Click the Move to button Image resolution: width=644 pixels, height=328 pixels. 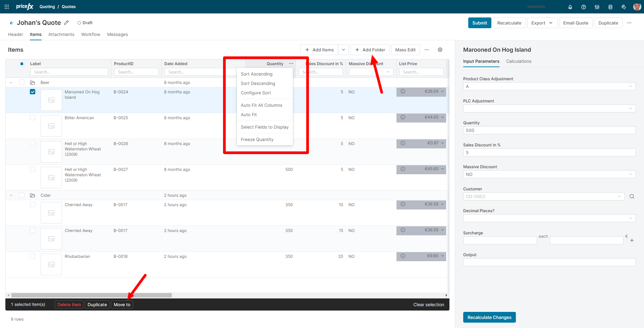click(x=122, y=304)
